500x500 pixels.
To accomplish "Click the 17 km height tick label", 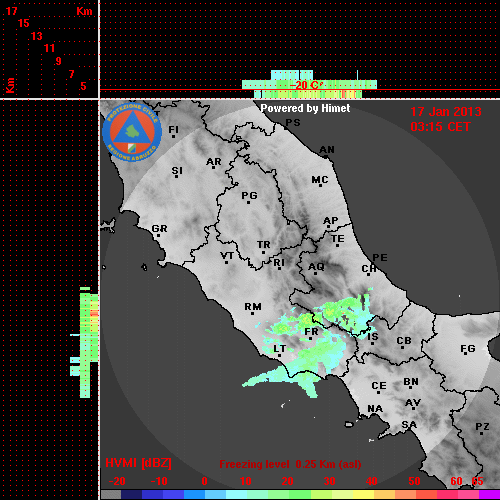I will click(x=11, y=11).
